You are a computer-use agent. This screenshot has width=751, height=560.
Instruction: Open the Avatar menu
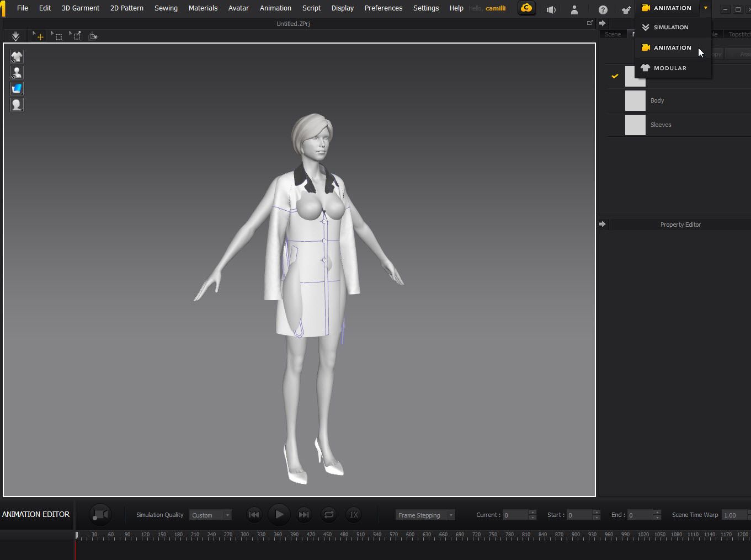point(238,8)
